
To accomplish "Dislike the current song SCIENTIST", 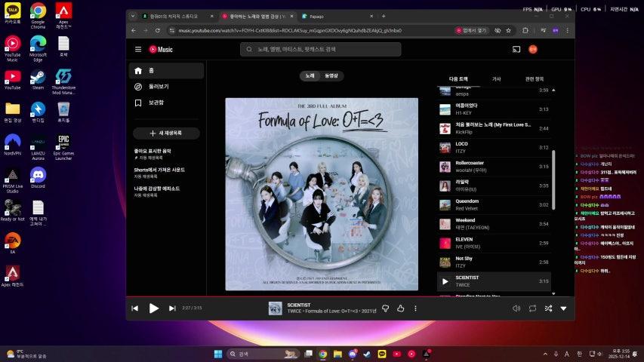I will pyautogui.click(x=386, y=308).
